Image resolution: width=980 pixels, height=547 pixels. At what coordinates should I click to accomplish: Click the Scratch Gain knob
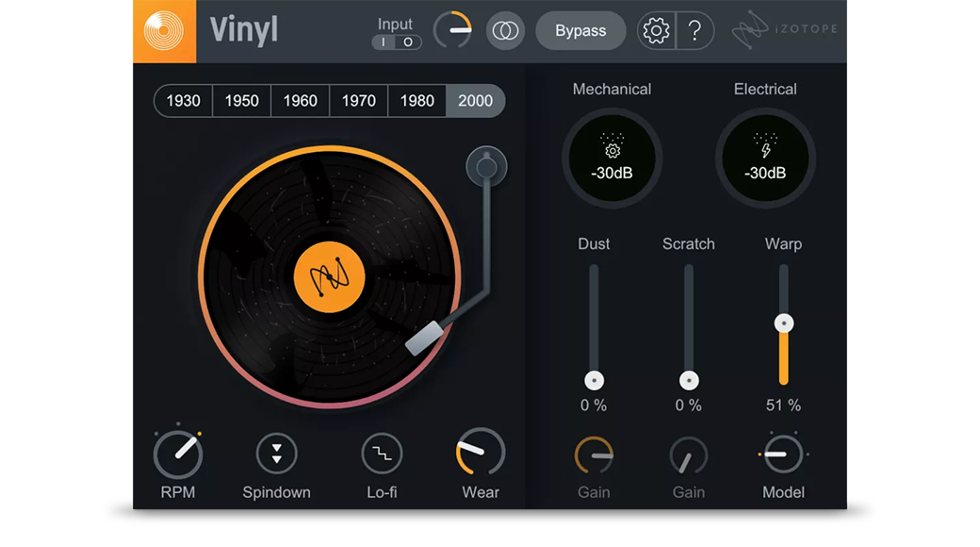[689, 455]
